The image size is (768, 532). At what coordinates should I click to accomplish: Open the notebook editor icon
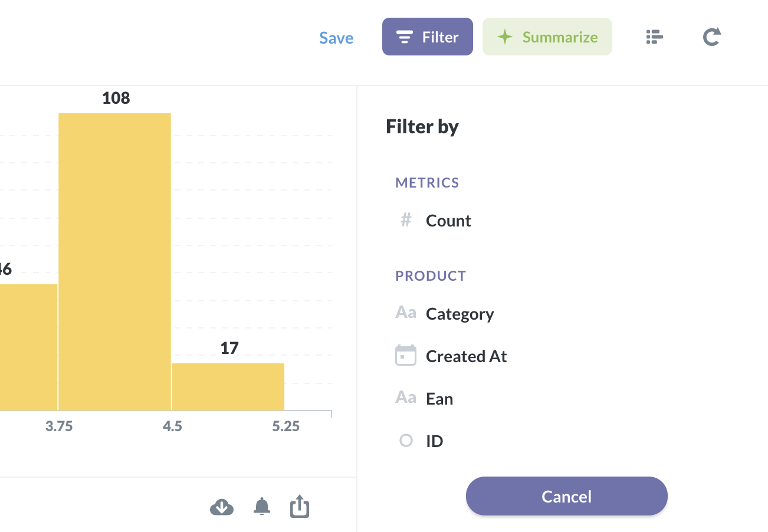coord(654,37)
